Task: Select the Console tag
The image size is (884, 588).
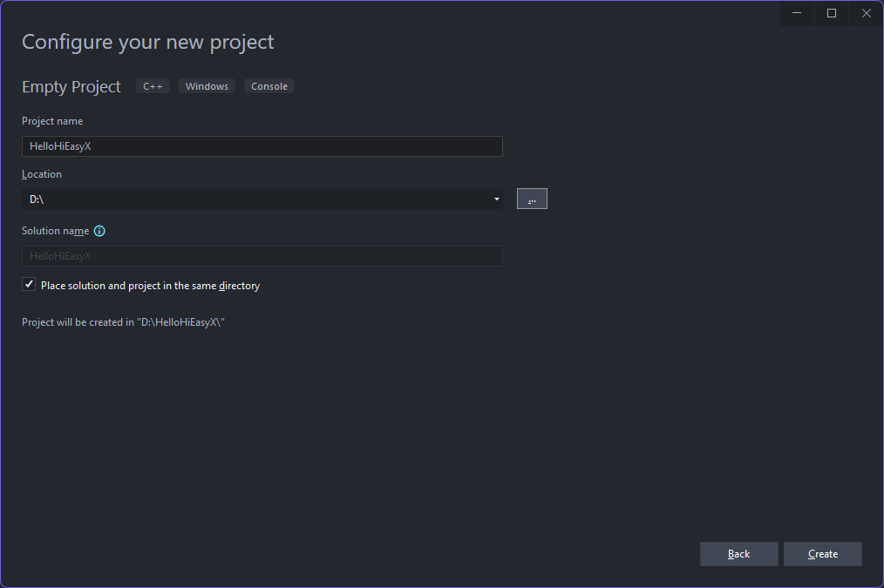Action: click(269, 86)
